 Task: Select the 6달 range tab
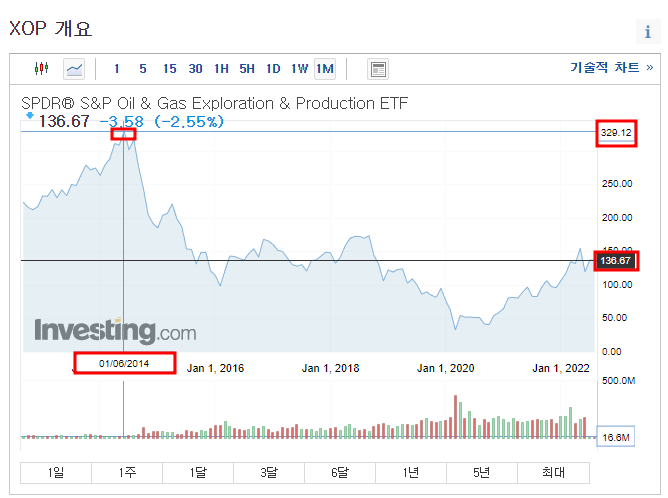click(340, 472)
